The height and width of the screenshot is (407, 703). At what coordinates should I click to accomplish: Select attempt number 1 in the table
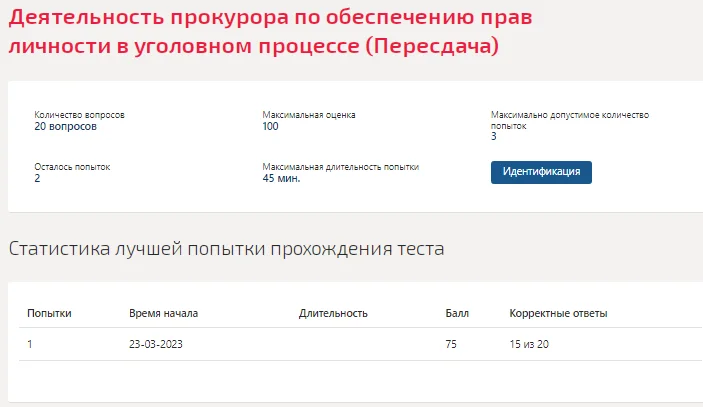30,344
